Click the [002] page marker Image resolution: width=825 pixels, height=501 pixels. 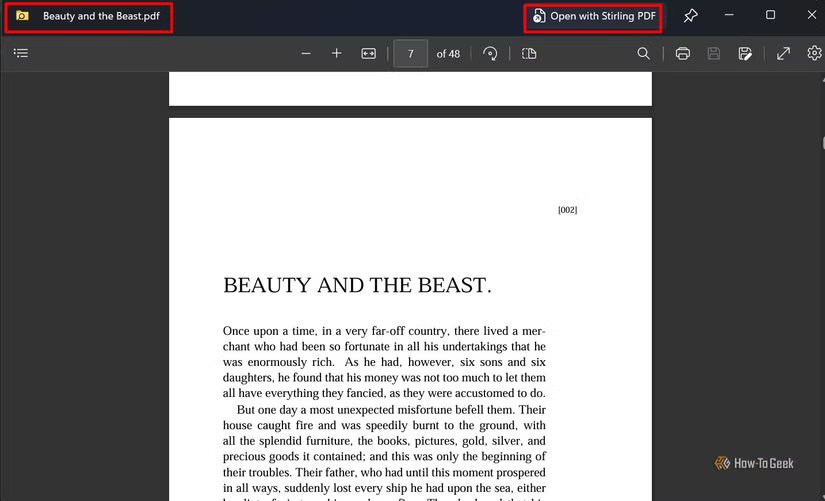point(567,210)
